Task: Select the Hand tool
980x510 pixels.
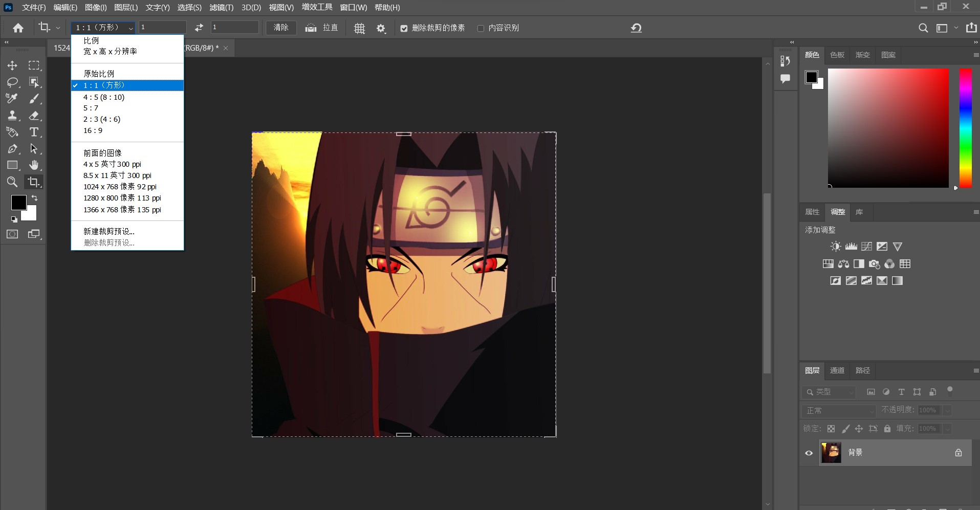Action: pos(34,165)
